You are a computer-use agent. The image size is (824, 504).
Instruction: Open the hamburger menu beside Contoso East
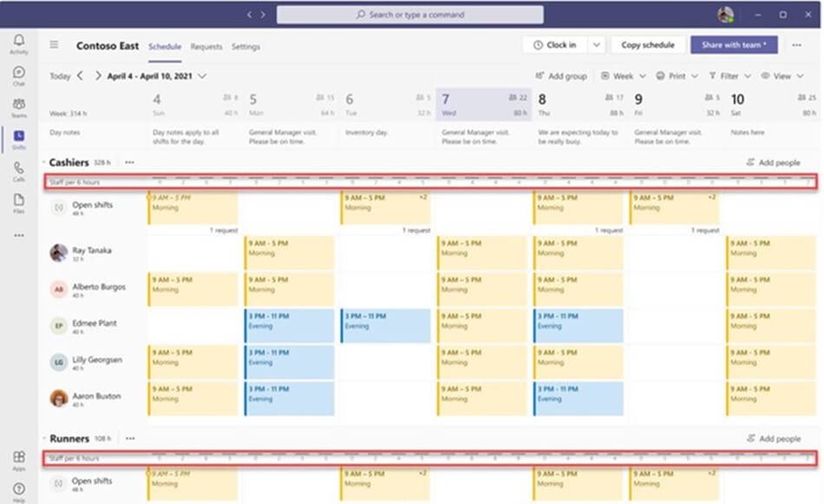point(54,46)
